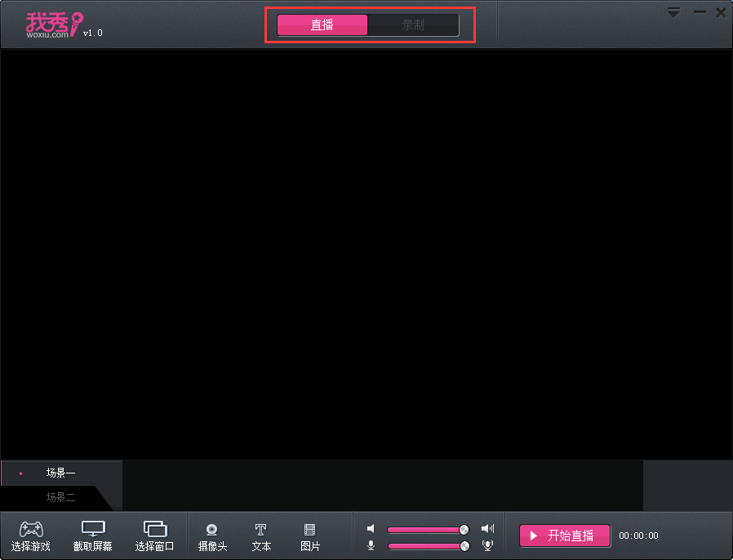Open the 选择窗口 window picker
The height and width of the screenshot is (560, 733).
(x=154, y=536)
